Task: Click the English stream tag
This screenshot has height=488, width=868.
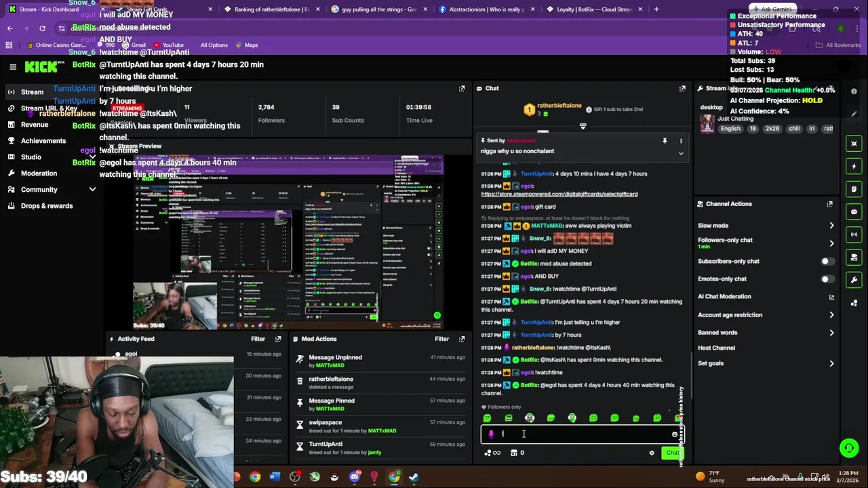Action: pos(730,129)
